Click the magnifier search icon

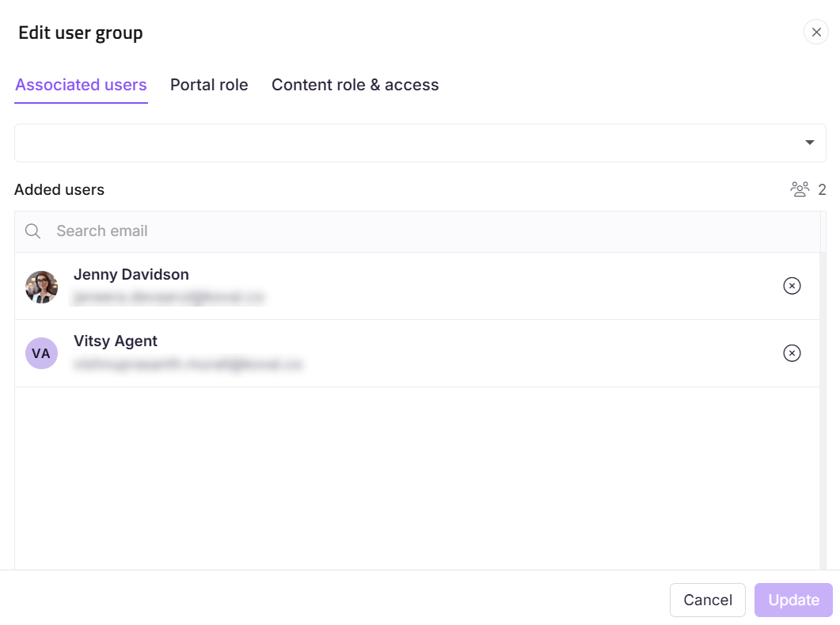33,231
